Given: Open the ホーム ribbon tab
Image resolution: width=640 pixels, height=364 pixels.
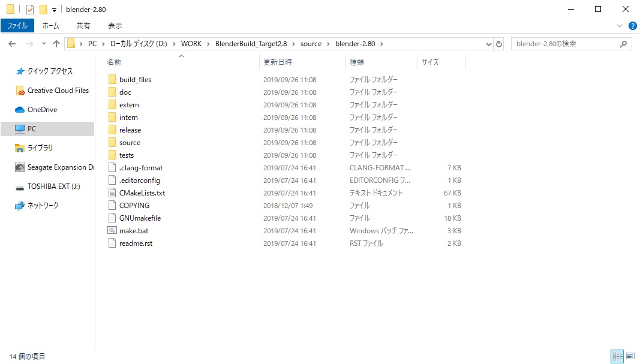Looking at the screenshot, I should 50,26.
